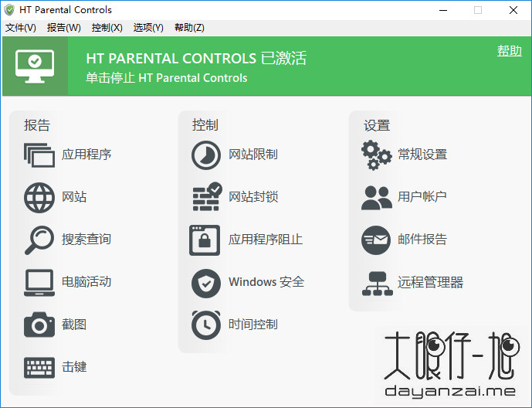The height and width of the screenshot is (408, 532).
Task: Click the 用户帐户 label
Action: (422, 196)
